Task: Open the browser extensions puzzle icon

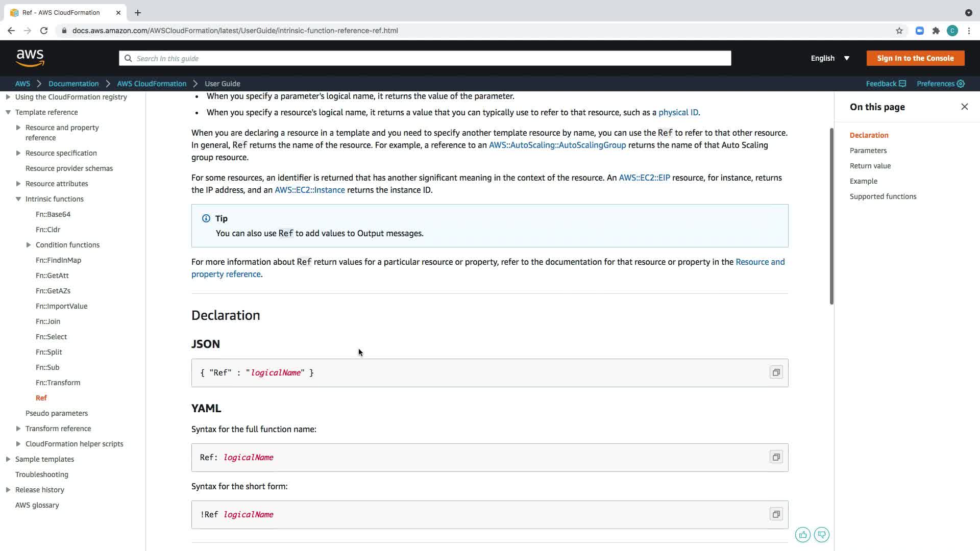Action: [x=936, y=31]
